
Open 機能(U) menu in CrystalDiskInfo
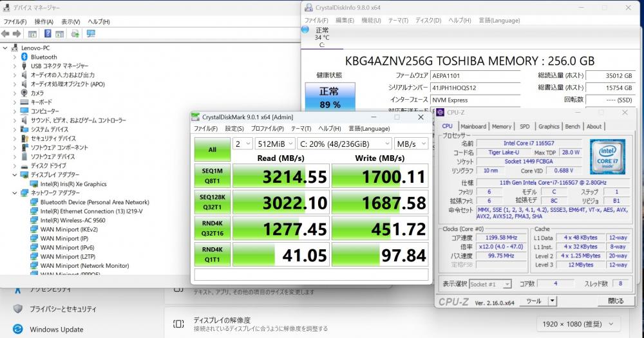pos(372,20)
